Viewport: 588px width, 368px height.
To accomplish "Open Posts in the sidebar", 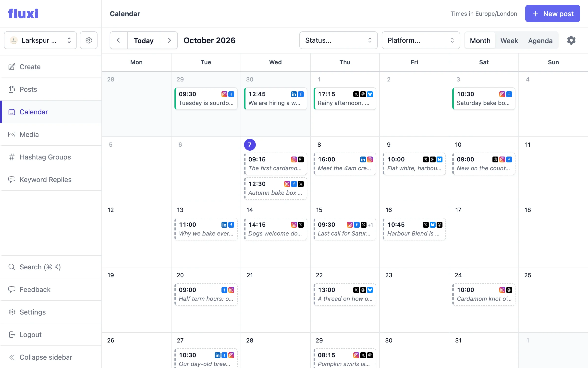I will pyautogui.click(x=51, y=89).
